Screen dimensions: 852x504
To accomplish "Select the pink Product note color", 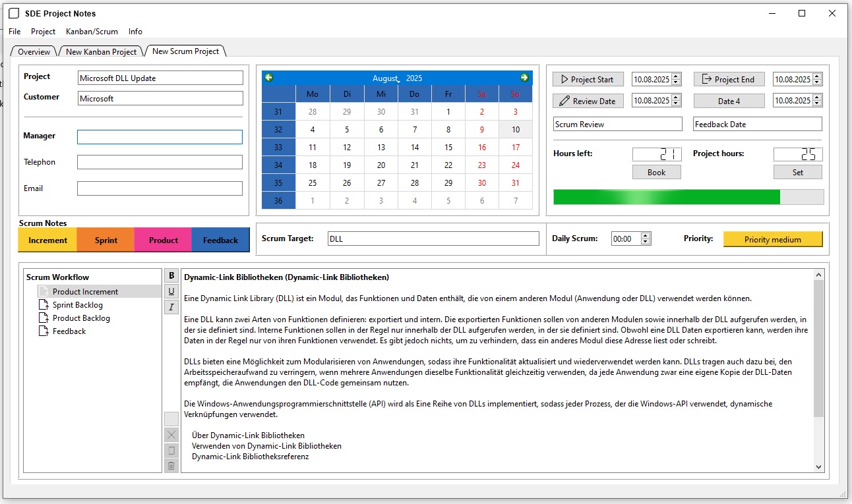I will coord(163,240).
